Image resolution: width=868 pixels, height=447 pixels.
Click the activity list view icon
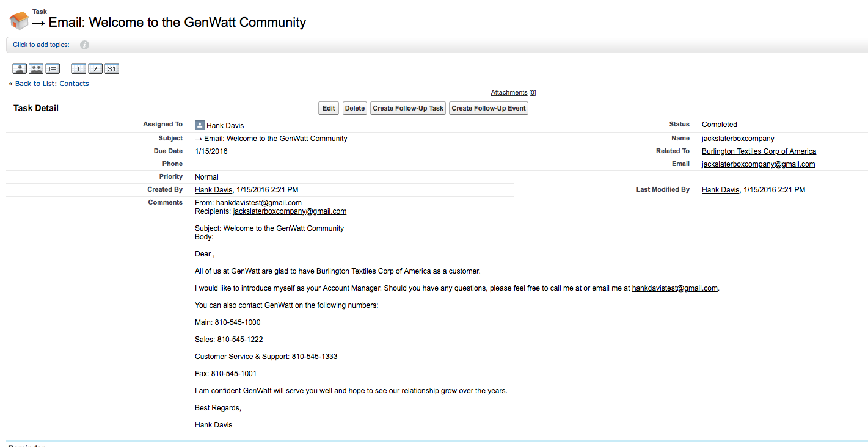[x=53, y=68]
